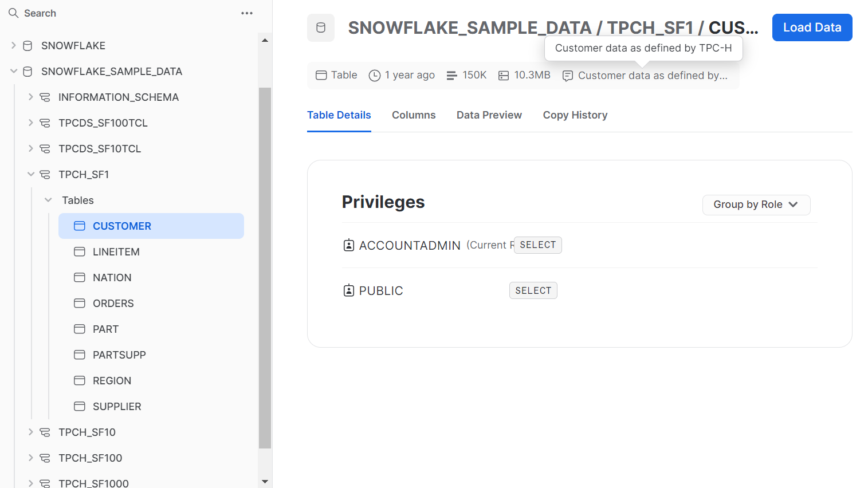
Task: Click the REGION table icon
Action: click(x=80, y=381)
